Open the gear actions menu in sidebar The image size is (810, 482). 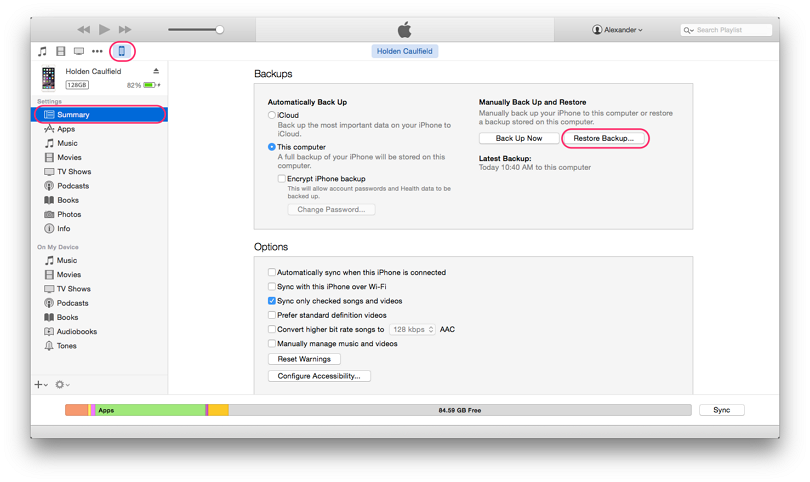(62, 384)
